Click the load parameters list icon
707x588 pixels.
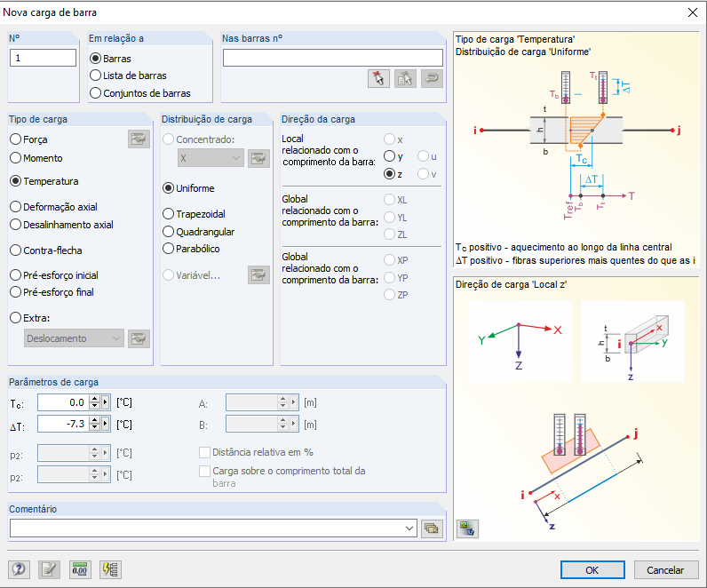(110, 569)
